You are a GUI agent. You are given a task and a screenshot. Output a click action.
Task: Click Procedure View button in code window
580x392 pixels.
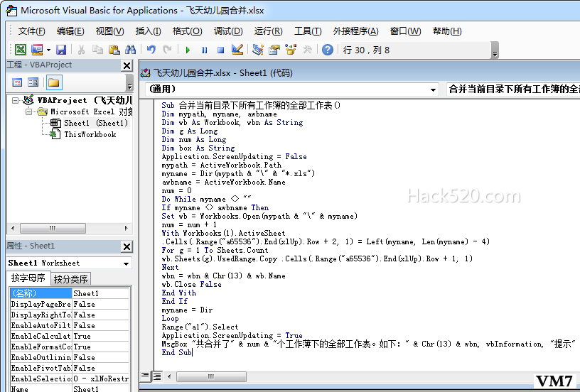coord(145,376)
